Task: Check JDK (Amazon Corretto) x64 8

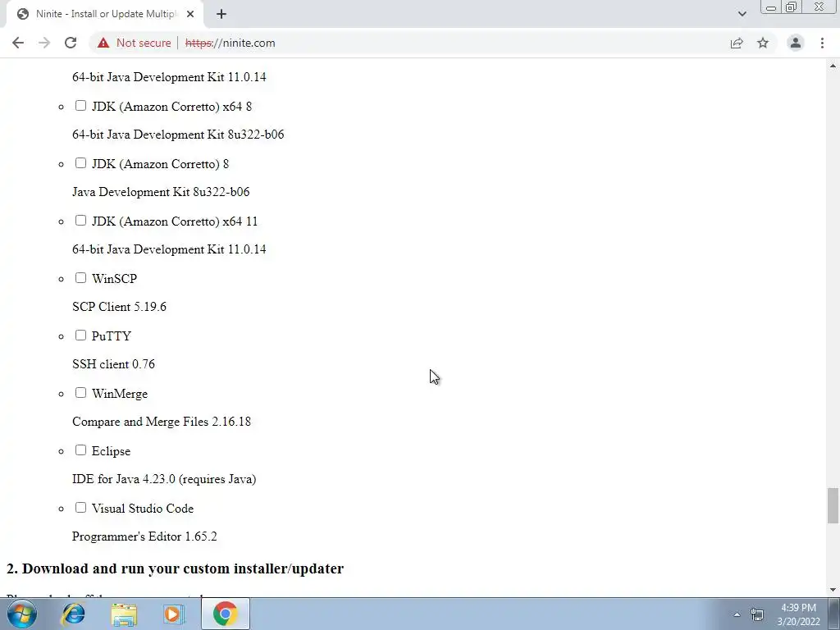Action: tap(80, 106)
